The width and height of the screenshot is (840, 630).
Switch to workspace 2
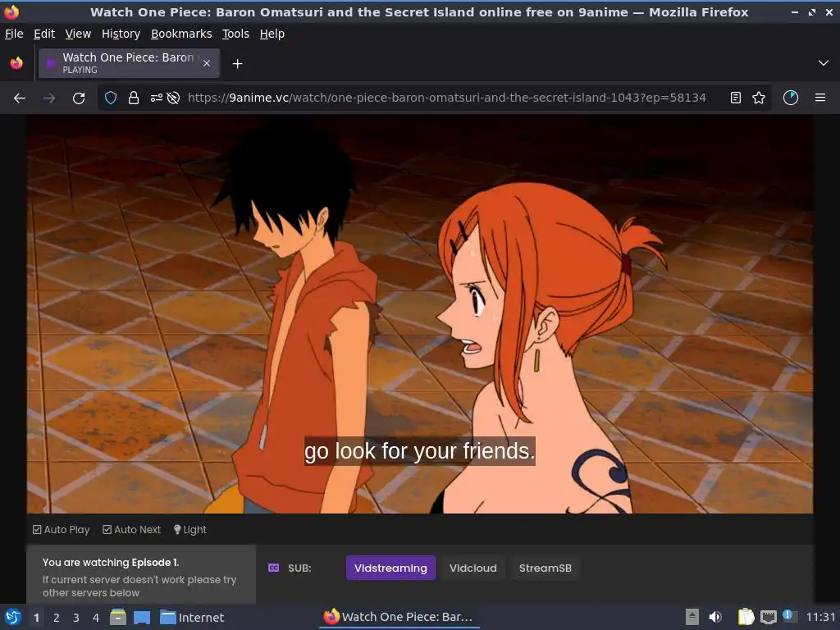tap(57, 618)
